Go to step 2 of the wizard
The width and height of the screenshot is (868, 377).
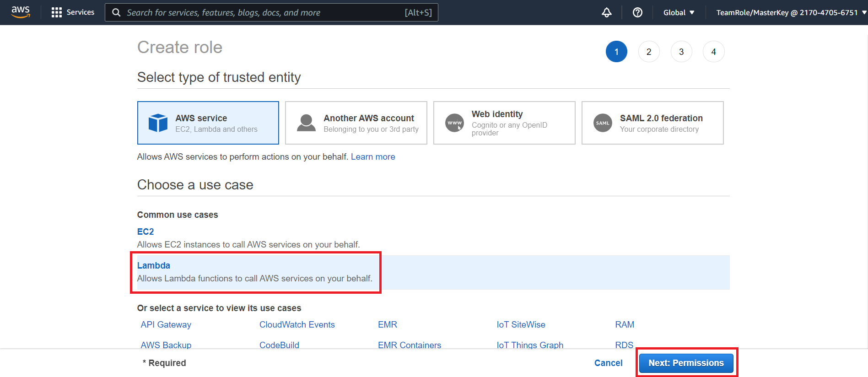[x=649, y=52]
